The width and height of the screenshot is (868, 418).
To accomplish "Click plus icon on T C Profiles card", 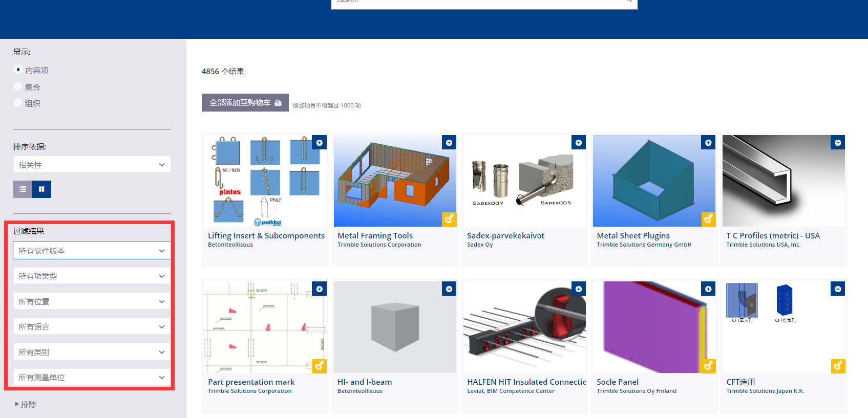I will click(838, 143).
